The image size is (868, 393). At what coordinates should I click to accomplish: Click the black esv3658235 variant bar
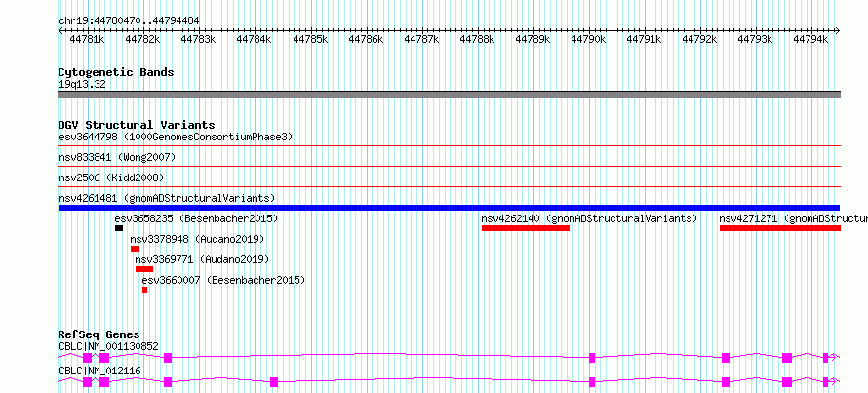coord(119,228)
